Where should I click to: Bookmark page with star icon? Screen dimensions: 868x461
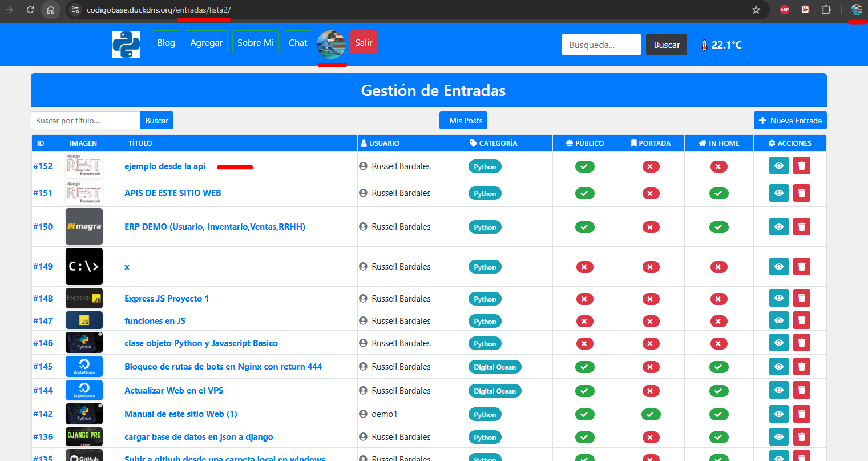(x=756, y=10)
